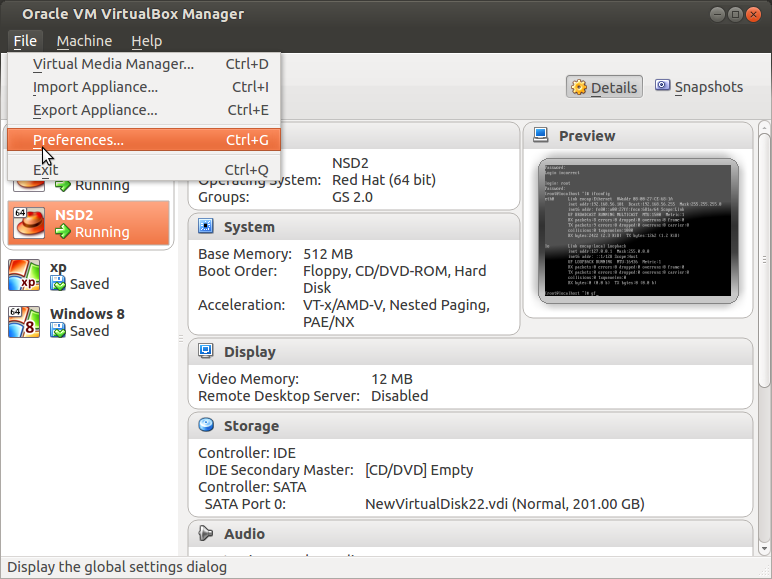This screenshot has width=772, height=579.
Task: Click the Snapshots camera icon
Action: point(662,85)
